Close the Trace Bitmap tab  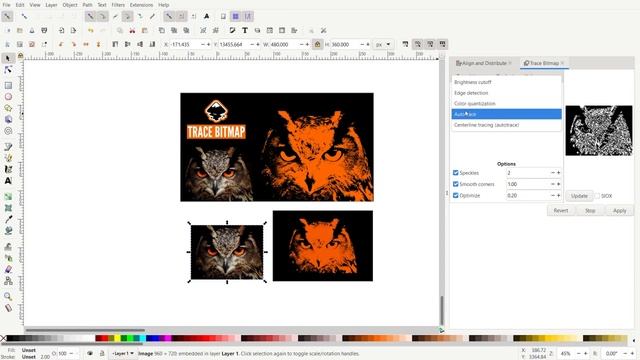coord(562,63)
